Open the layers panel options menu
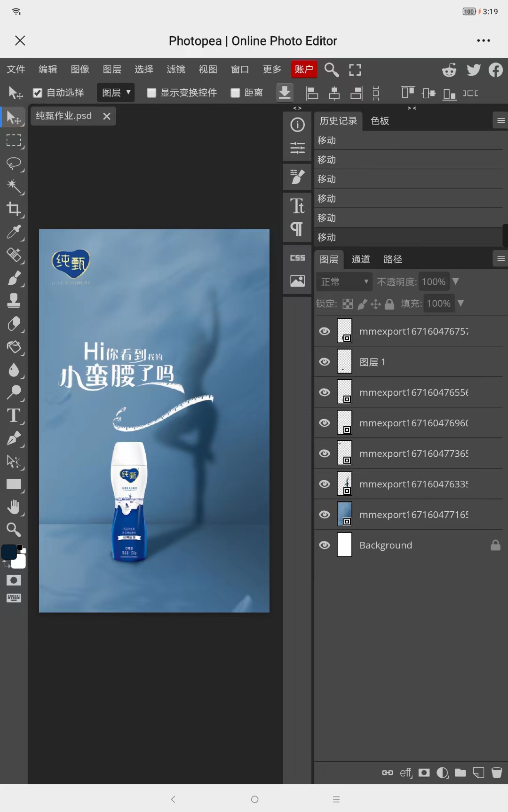The image size is (508, 812). (x=501, y=258)
